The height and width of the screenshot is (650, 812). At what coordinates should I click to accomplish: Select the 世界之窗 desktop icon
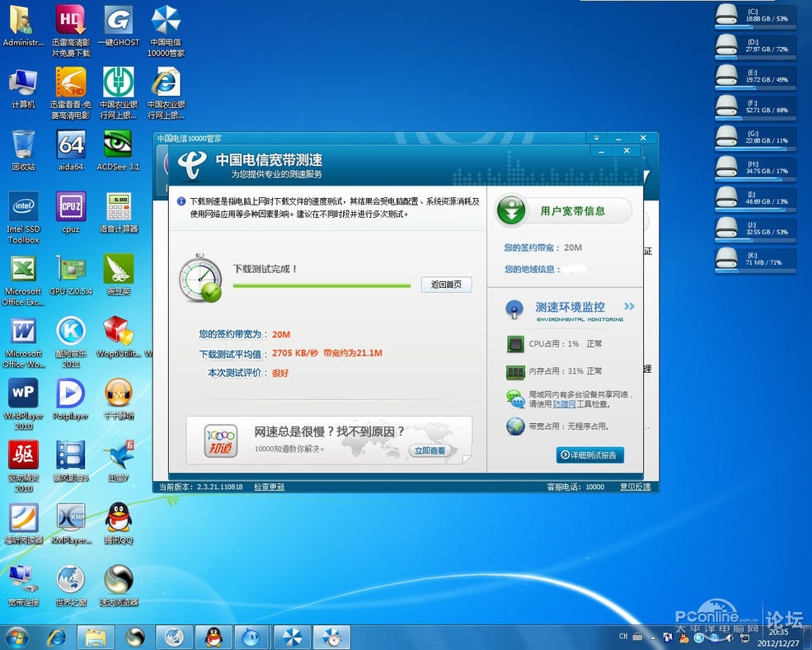(x=71, y=586)
